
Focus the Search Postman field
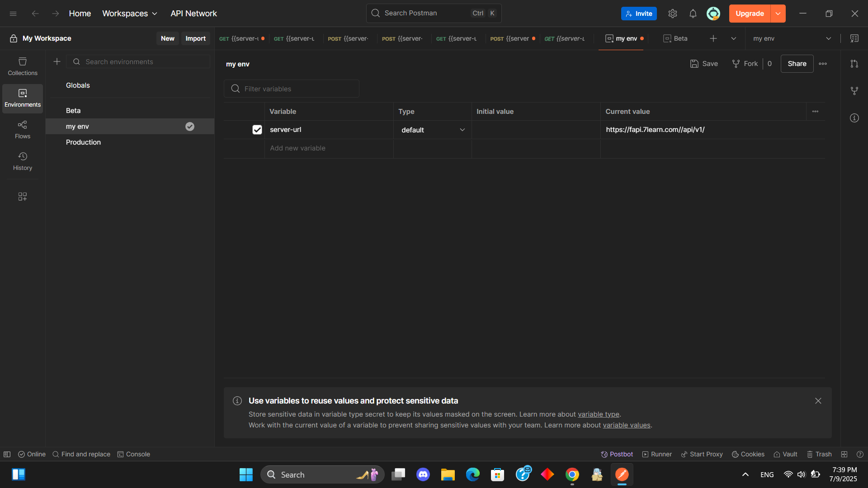coord(434,13)
